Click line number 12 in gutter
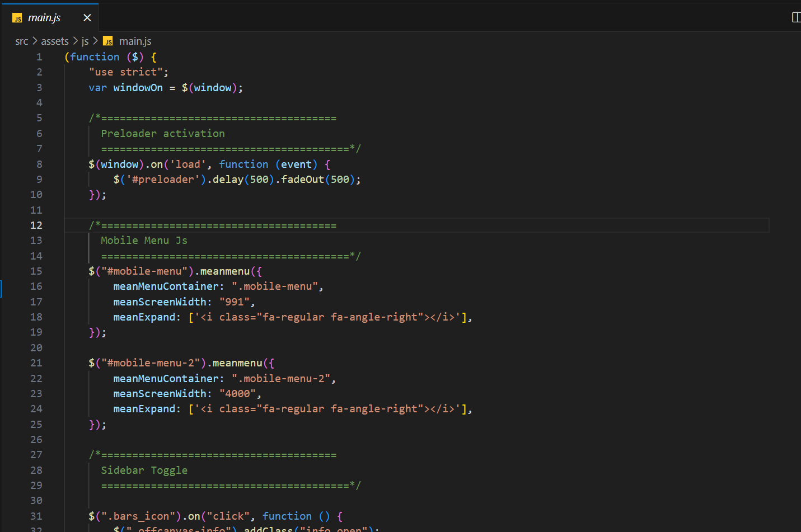The height and width of the screenshot is (532, 801). point(36,225)
